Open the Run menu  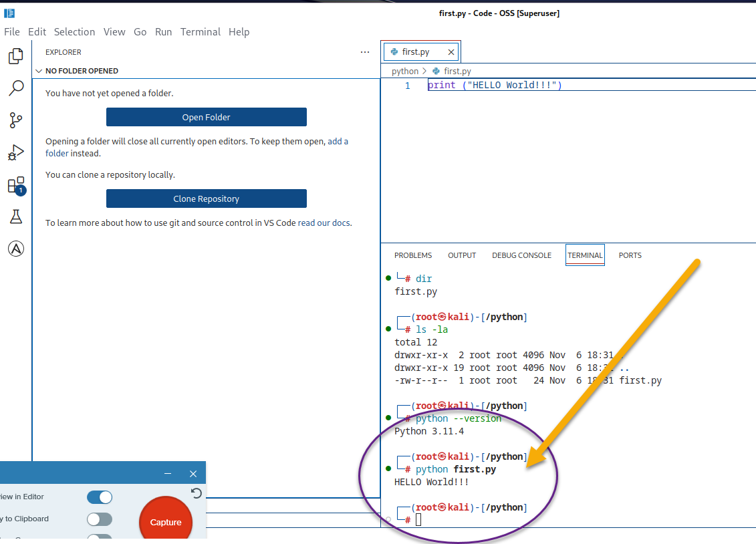click(x=164, y=32)
